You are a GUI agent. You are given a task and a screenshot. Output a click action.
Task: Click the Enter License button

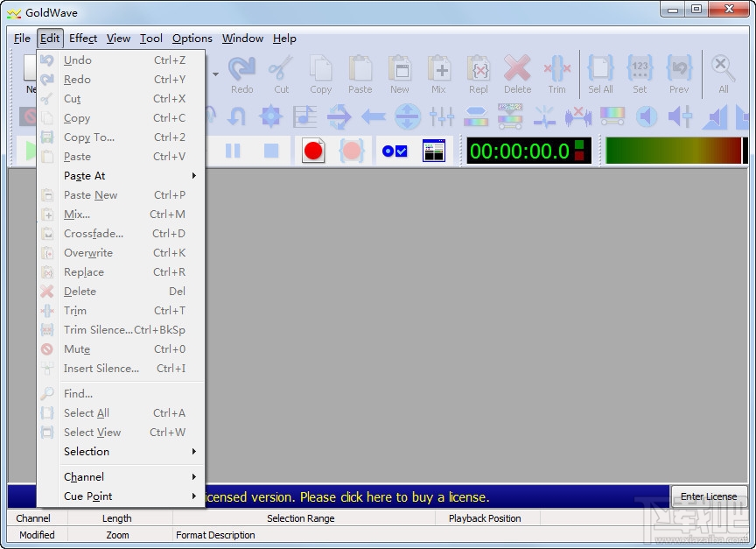(x=709, y=496)
